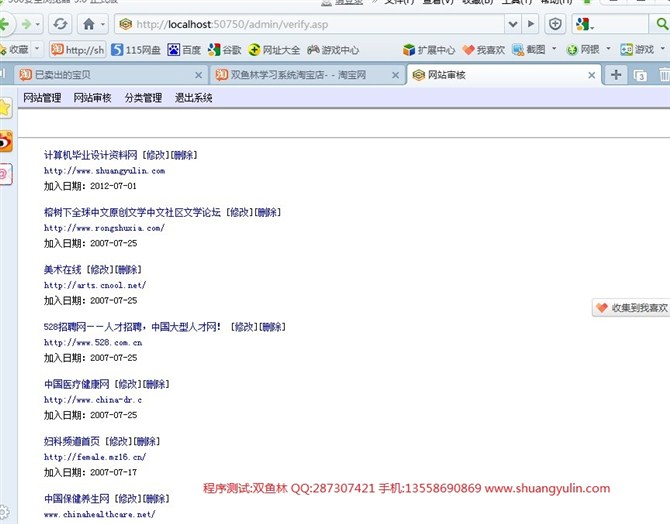Click 修改 for 中国医疗健康网

pyautogui.click(x=128, y=384)
